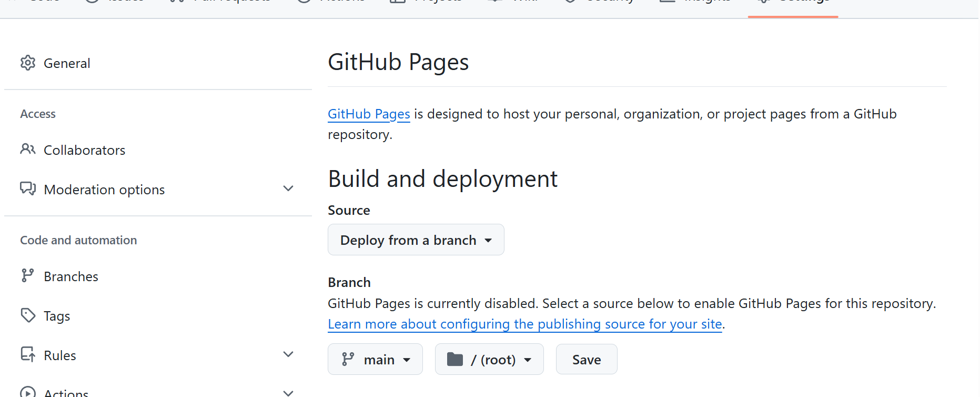Expand the Actions section chevron

coord(288,393)
